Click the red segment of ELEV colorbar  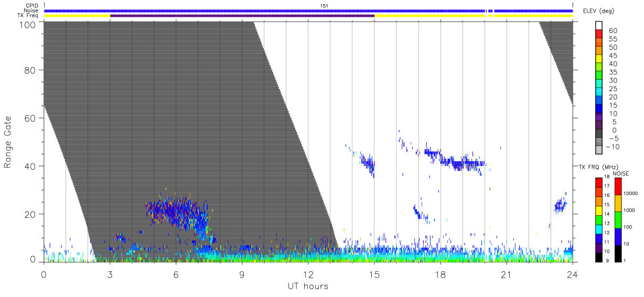point(599,34)
